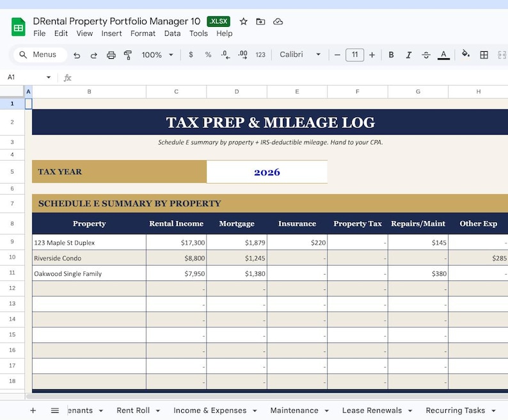Check cloud save status icon
Screen dimensions: 508x420
[278, 22]
